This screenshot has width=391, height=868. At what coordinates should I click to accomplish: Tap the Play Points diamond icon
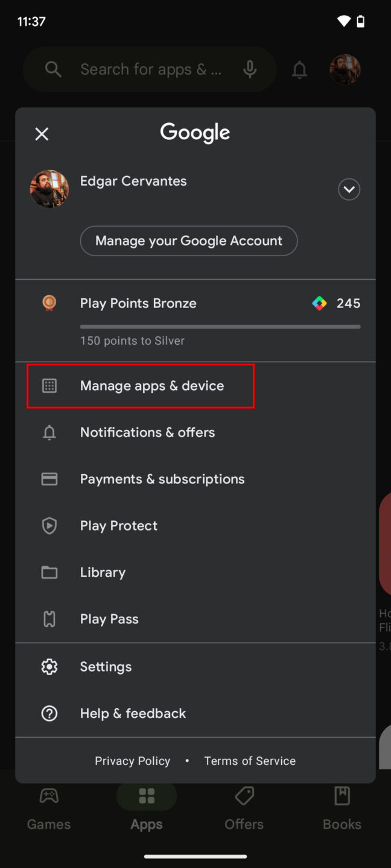point(319,303)
